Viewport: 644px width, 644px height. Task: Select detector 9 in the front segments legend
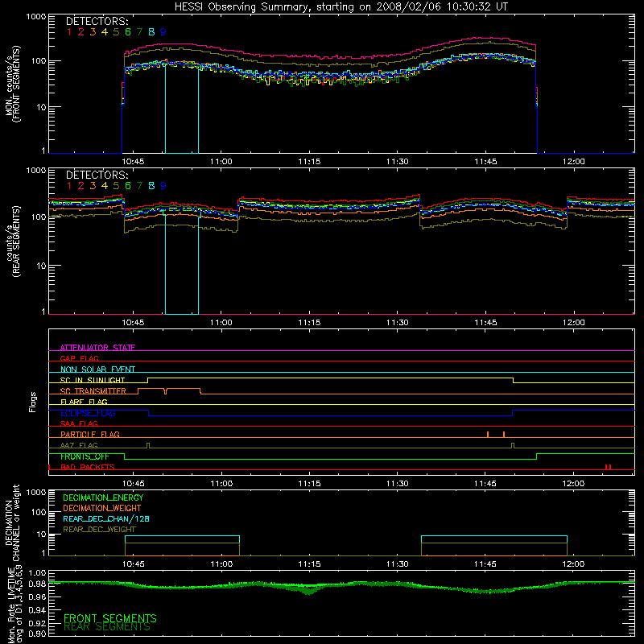[x=163, y=32]
